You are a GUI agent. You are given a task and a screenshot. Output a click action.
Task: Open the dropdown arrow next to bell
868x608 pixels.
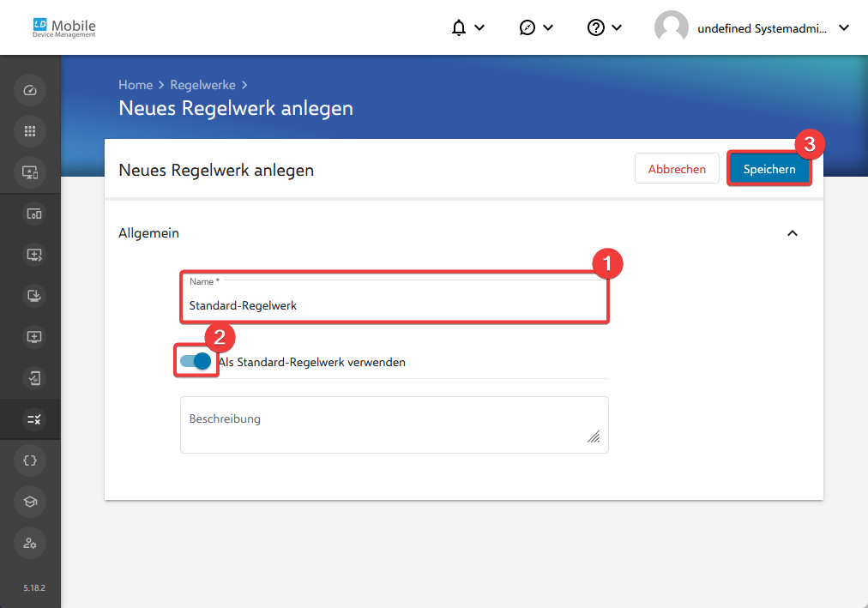(480, 27)
